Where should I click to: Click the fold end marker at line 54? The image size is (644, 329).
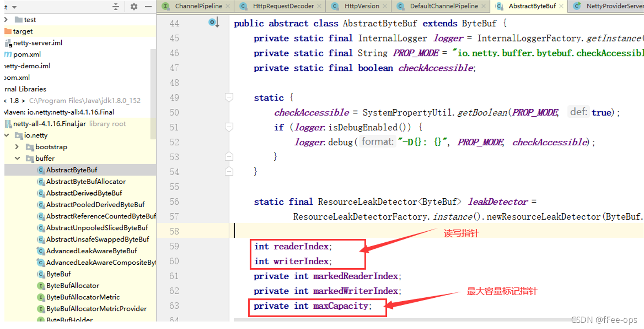click(229, 171)
